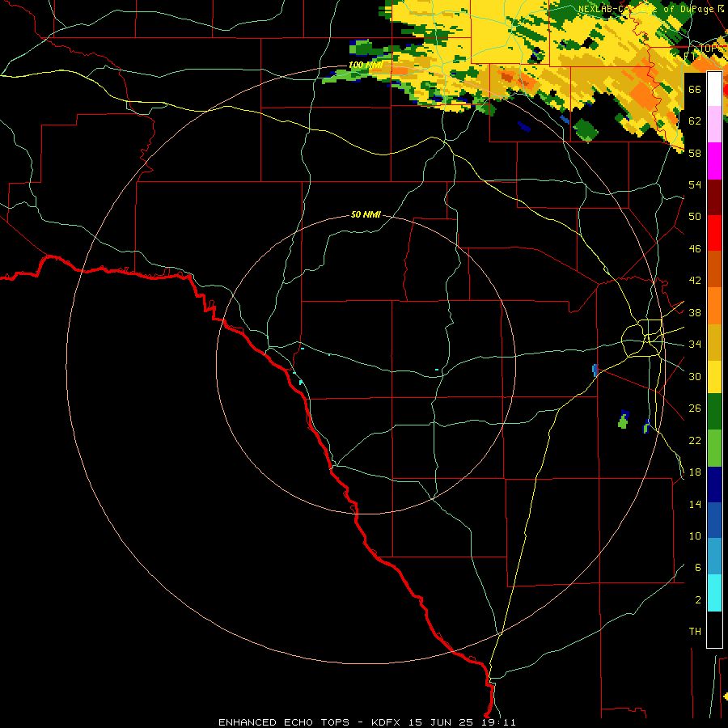Click the legend label "34"

[695, 345]
